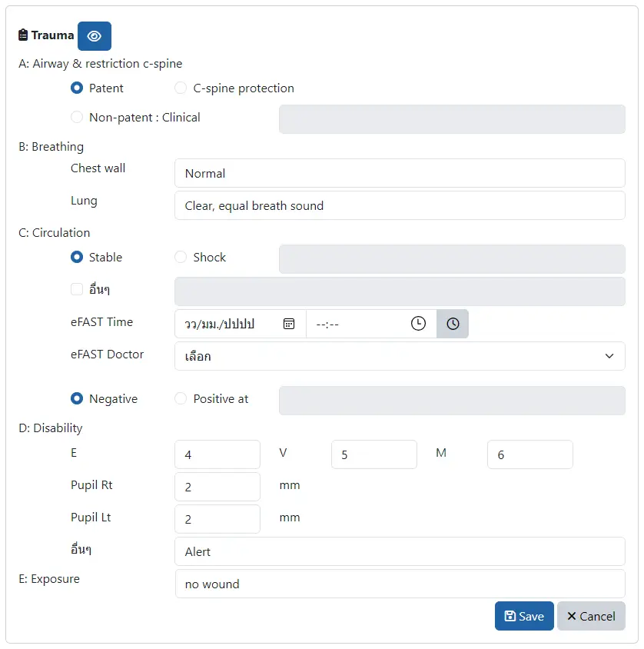Select the Patent airway radio button
The image size is (644, 649).
[x=77, y=88]
